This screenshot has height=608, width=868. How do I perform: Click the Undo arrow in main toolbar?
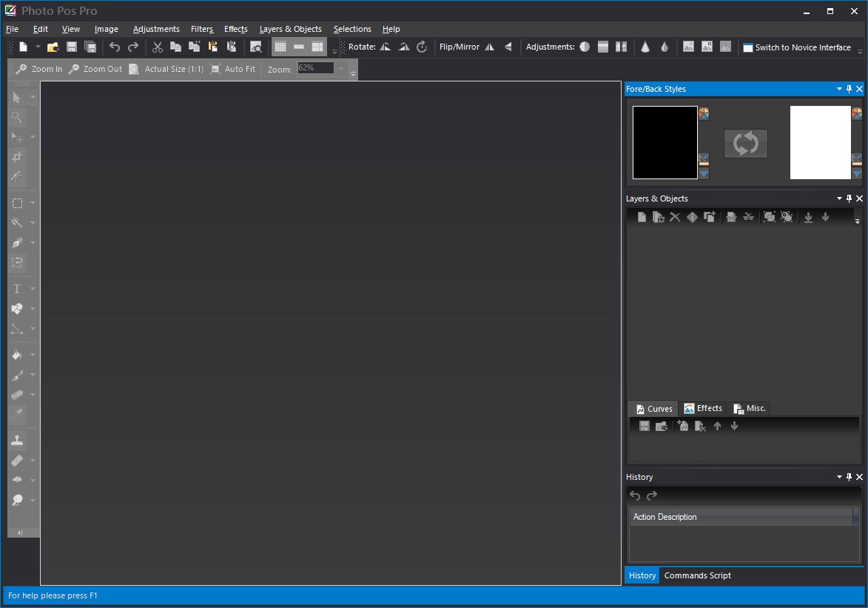pyautogui.click(x=115, y=47)
